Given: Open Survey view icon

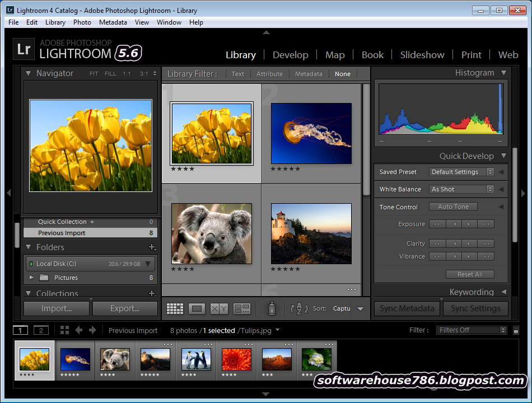Looking at the screenshot, I should tap(242, 308).
